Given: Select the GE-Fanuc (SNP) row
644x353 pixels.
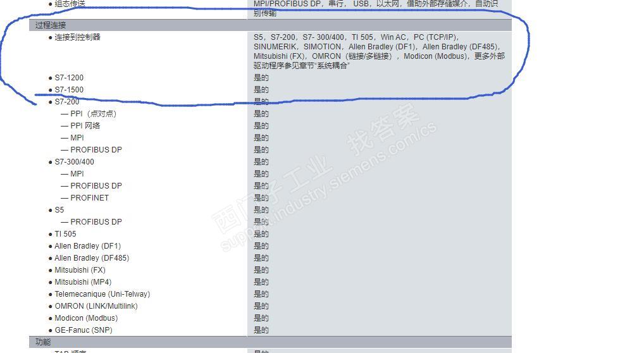Looking at the screenshot, I should click(84, 330).
